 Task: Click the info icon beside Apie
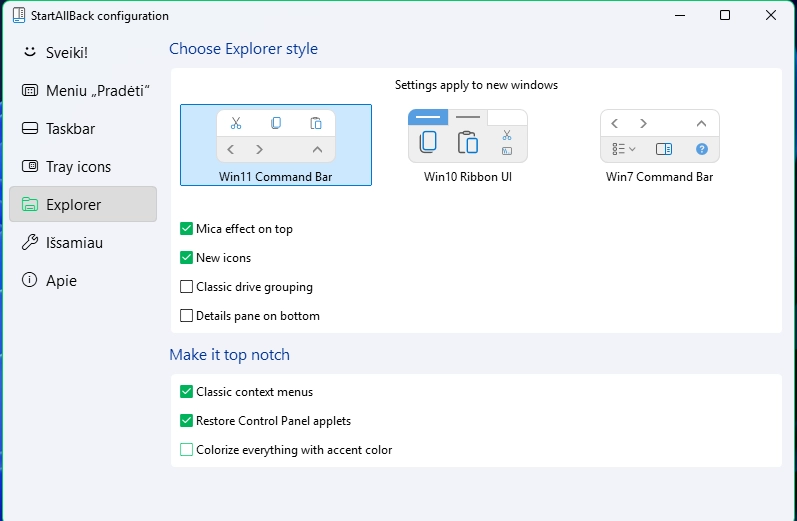click(29, 280)
